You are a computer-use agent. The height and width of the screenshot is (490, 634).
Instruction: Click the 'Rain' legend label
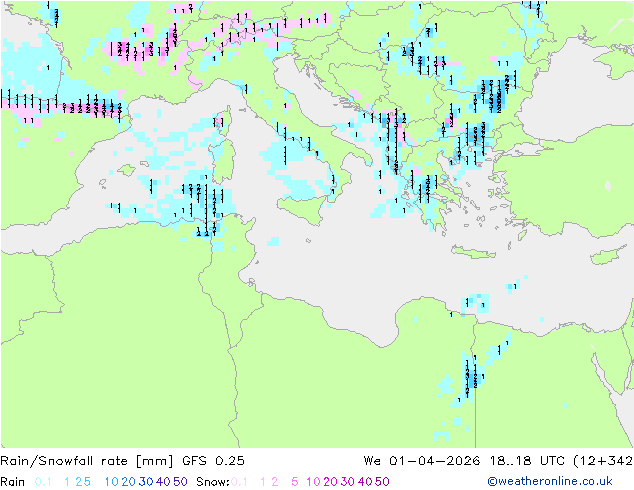click(13, 482)
